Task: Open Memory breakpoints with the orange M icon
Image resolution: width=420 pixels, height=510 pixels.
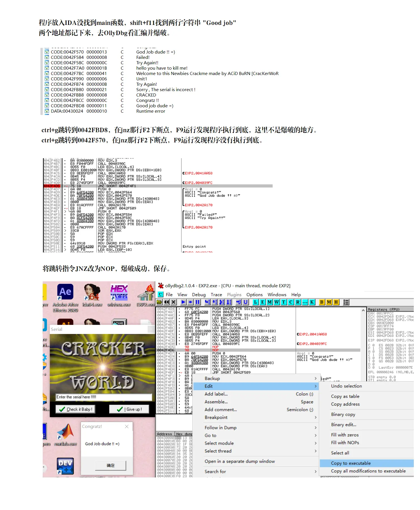Action: tap(329, 302)
